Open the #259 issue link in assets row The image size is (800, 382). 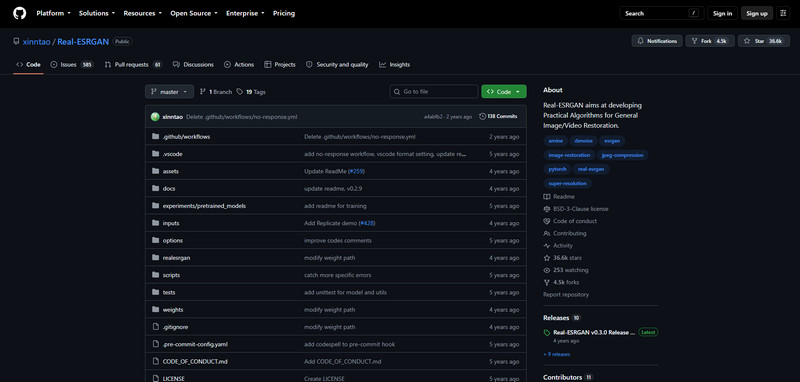coord(356,171)
